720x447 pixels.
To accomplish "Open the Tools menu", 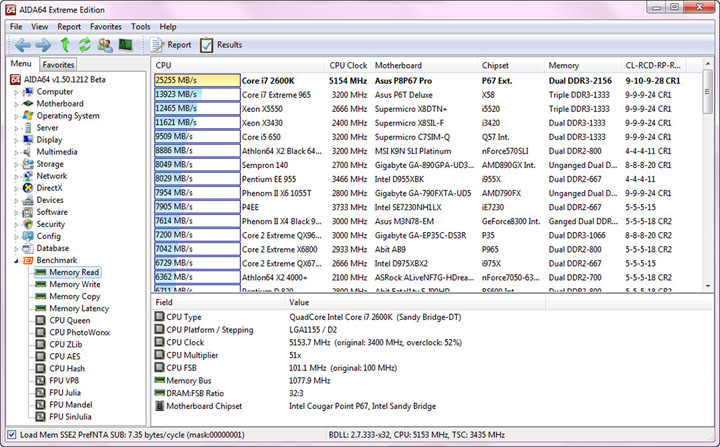I will point(141,27).
